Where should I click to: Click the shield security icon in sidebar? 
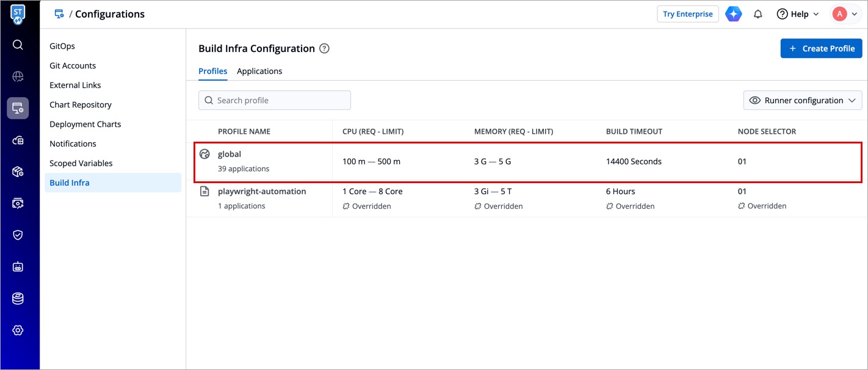coord(18,235)
